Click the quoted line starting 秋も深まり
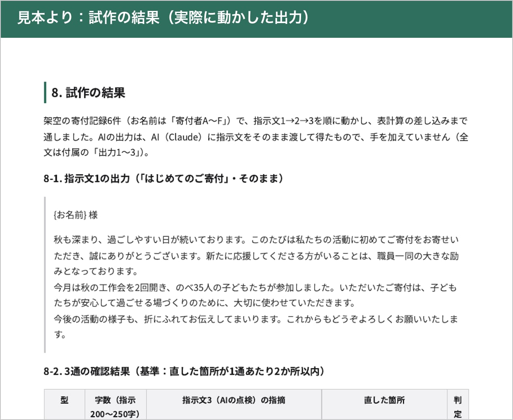The height and width of the screenshot is (420, 513). tap(256, 255)
